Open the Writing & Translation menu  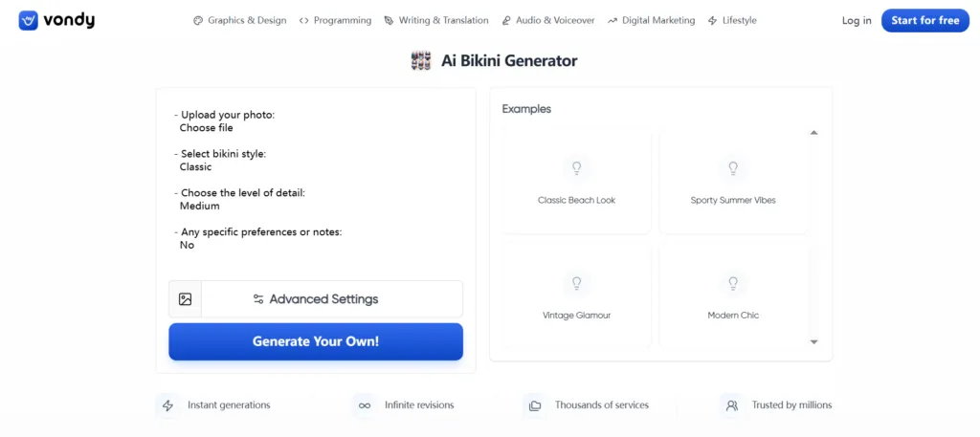(x=436, y=21)
